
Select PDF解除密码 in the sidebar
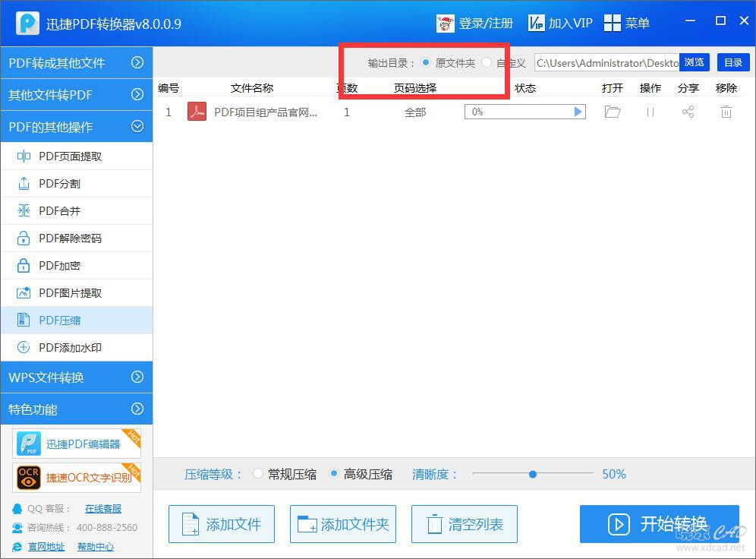point(77,238)
